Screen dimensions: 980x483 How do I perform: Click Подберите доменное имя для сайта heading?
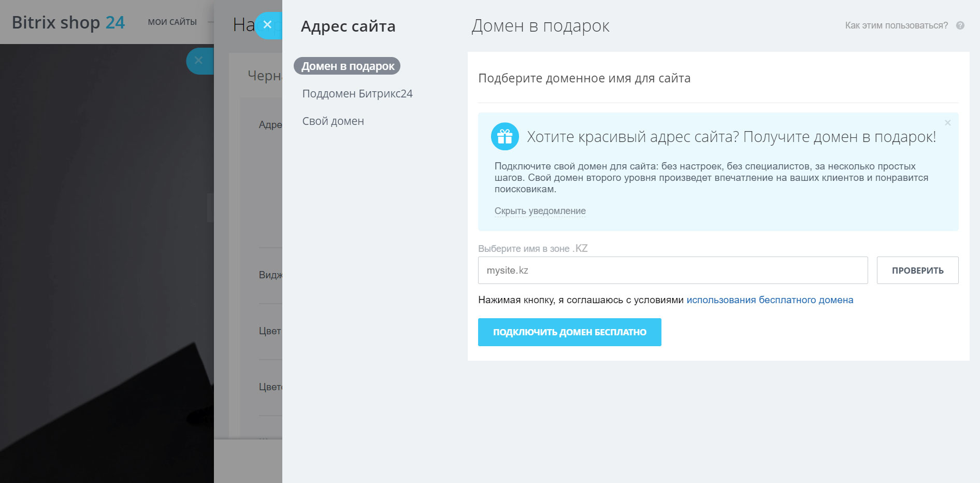tap(584, 78)
